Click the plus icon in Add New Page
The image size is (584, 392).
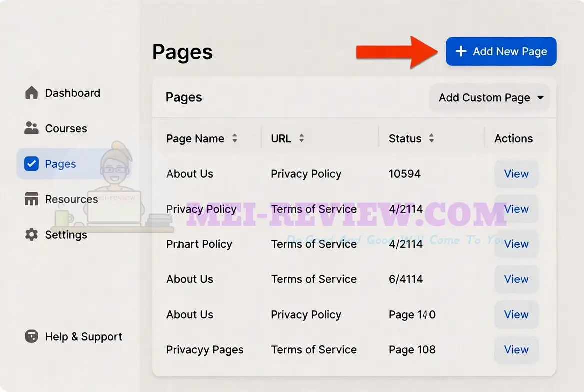(x=461, y=51)
